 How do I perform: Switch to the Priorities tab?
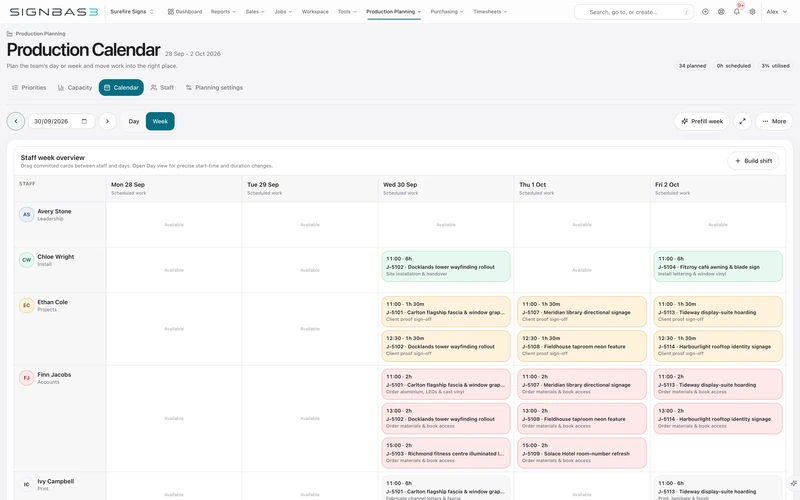(29, 88)
